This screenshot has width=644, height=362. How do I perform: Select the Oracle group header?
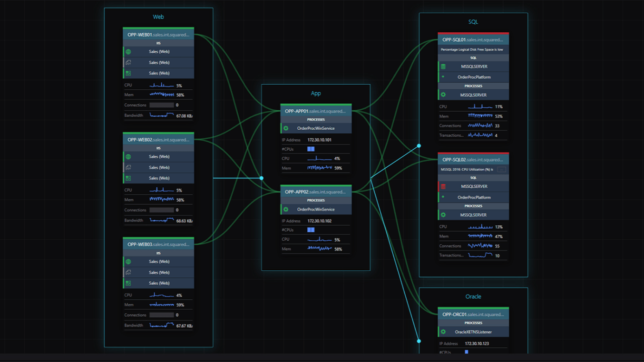[473, 296]
